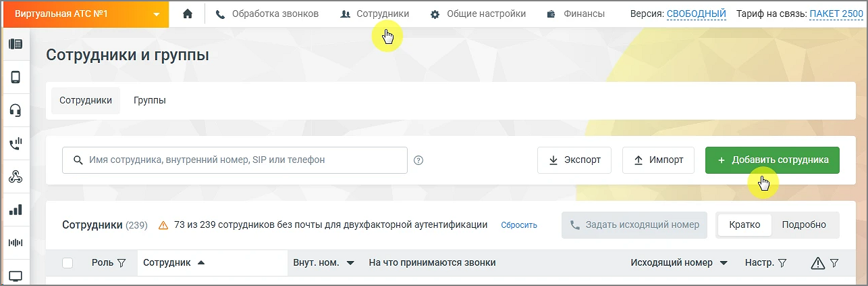Click the search help question mark icon

[x=418, y=160]
